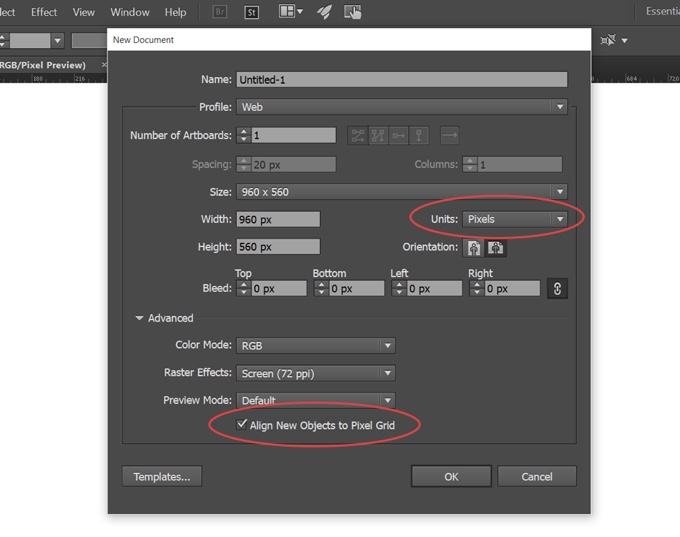The width and height of the screenshot is (680, 537).
Task: Toggle Align New Objects to Pixel Grid
Action: click(242, 425)
